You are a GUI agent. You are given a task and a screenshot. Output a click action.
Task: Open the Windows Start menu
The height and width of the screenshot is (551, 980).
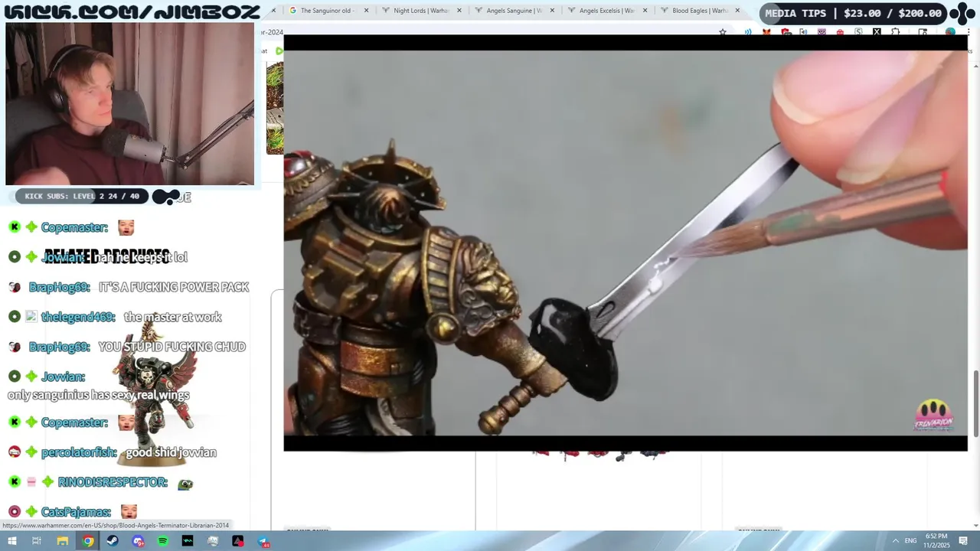coord(11,541)
